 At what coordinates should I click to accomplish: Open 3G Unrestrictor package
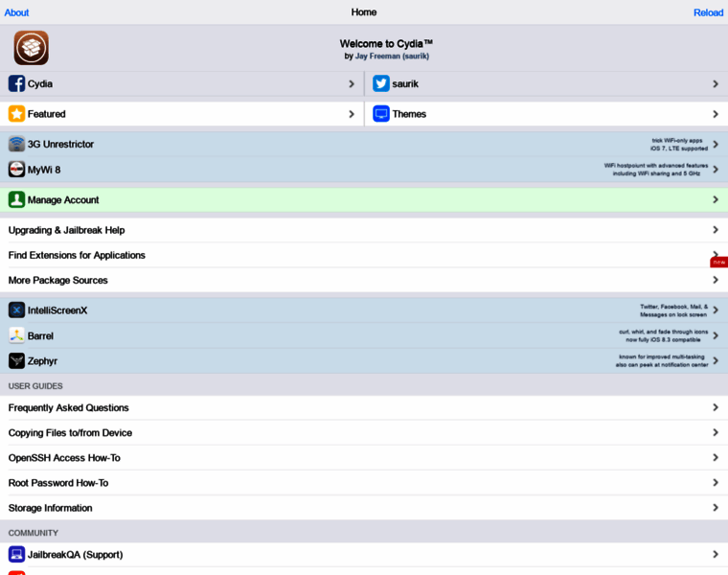pyautogui.click(x=364, y=144)
